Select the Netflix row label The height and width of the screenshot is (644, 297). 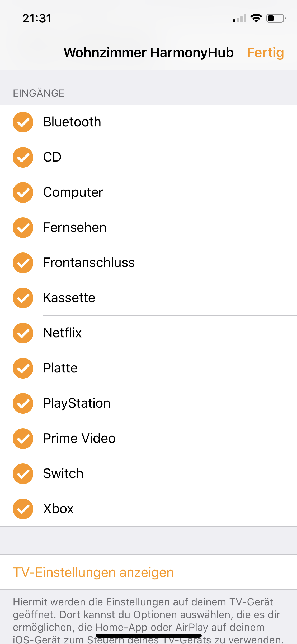pos(63,333)
